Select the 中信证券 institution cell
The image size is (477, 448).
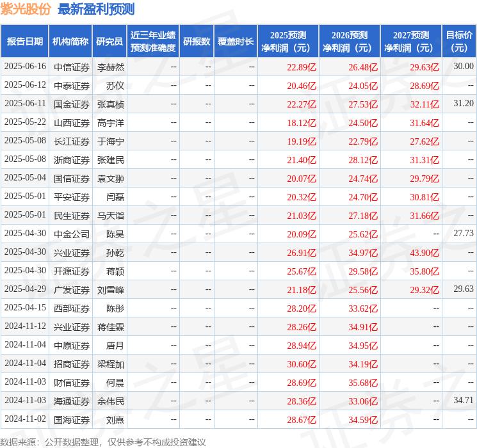(x=72, y=67)
